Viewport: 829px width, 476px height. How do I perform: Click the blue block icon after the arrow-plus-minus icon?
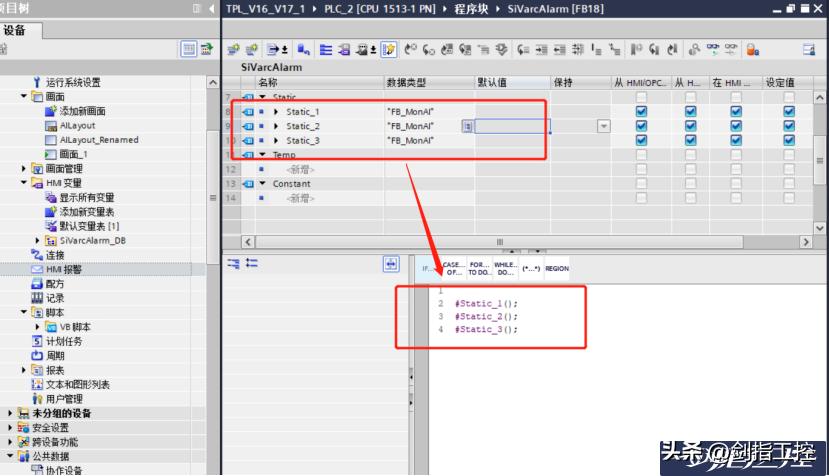[x=303, y=50]
